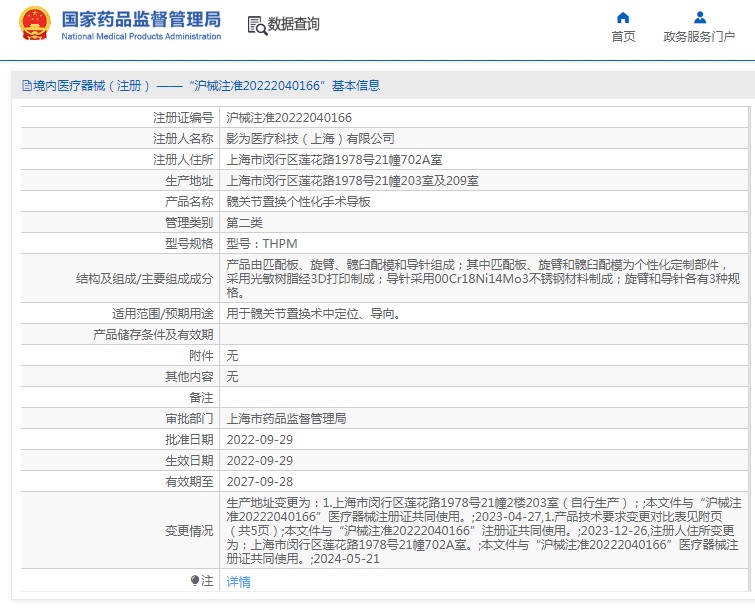Click 国家药品监督管理局 site title

[x=141, y=20]
